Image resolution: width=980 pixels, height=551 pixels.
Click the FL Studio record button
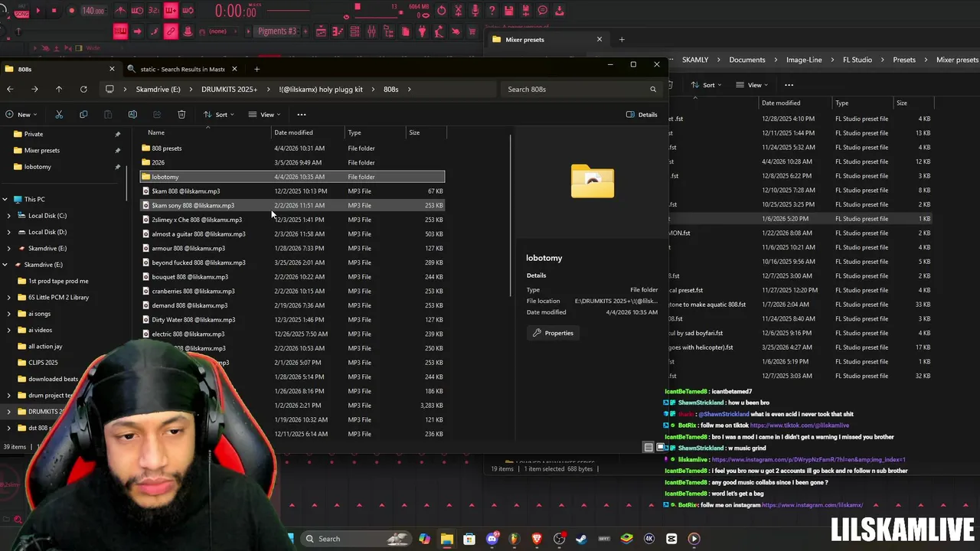click(x=71, y=11)
